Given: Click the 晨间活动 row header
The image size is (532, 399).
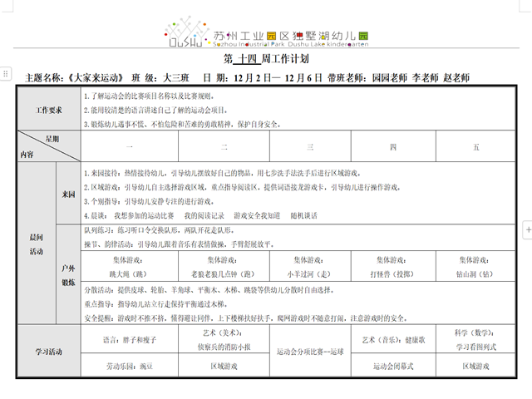Looking at the screenshot, I should [37, 244].
